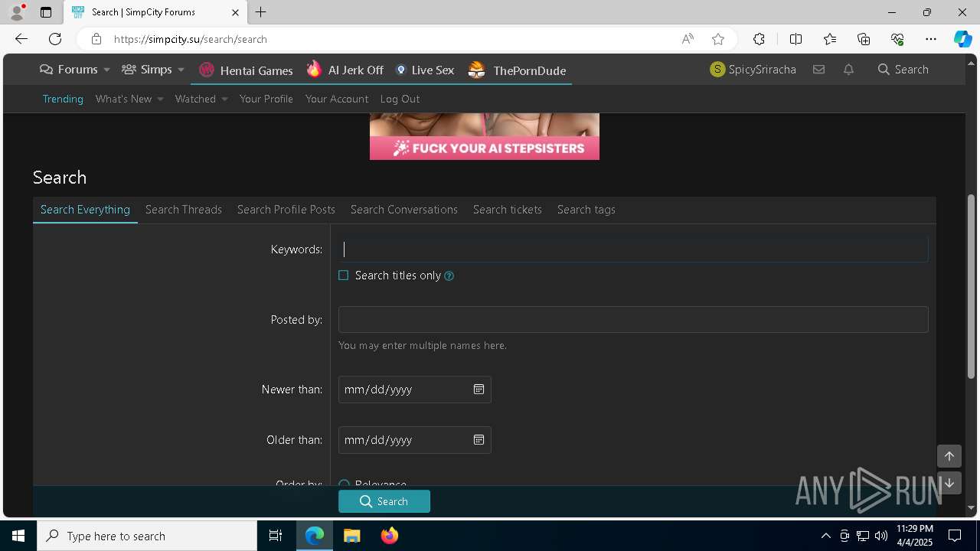Switch to Search tickets tab
Viewport: 980px width, 551px height.
(x=508, y=210)
